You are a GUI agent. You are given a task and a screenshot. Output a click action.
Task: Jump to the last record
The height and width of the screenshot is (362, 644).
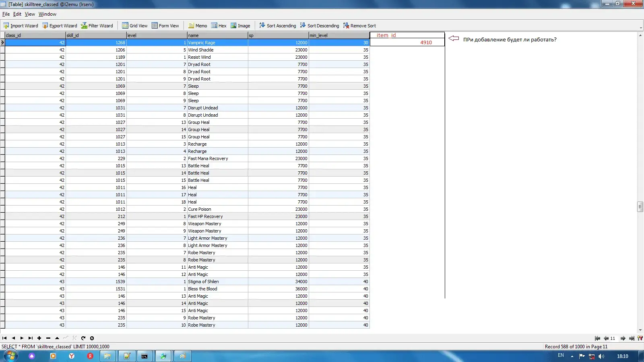tap(31, 338)
